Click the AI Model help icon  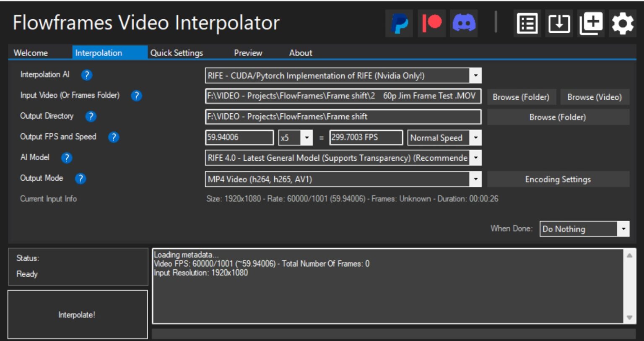click(66, 158)
